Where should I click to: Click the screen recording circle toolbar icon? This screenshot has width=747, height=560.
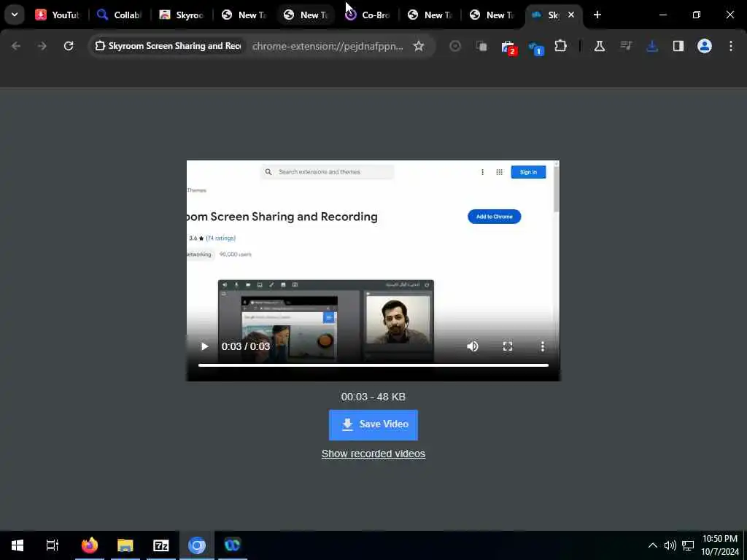click(x=455, y=46)
